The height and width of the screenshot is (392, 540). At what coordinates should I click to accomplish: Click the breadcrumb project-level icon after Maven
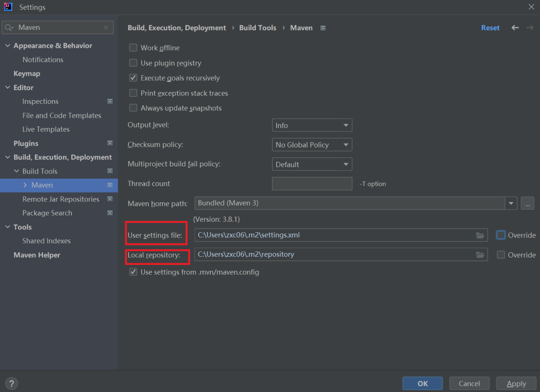pyautogui.click(x=323, y=28)
